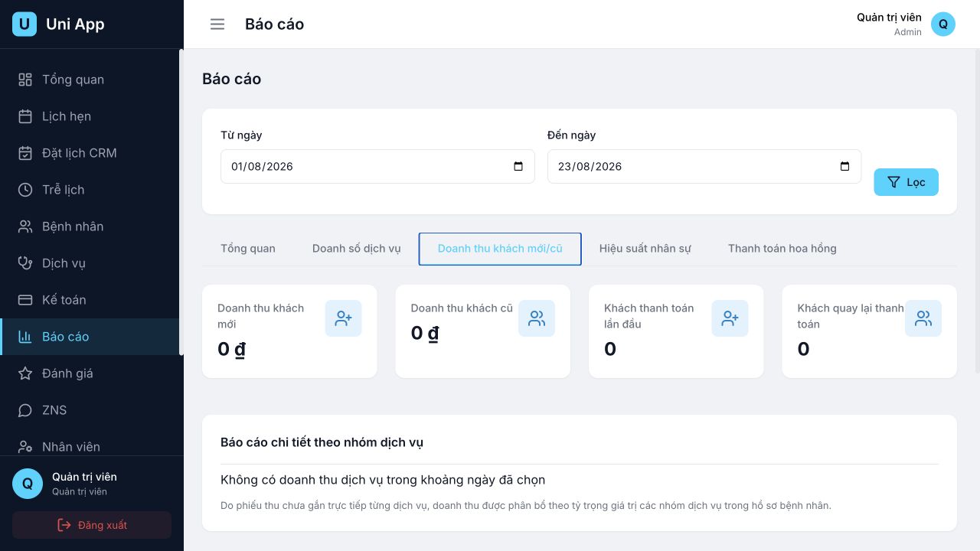Click the sidebar vertical scrollbar
Screen dimensions: 980x551
(x=181, y=202)
